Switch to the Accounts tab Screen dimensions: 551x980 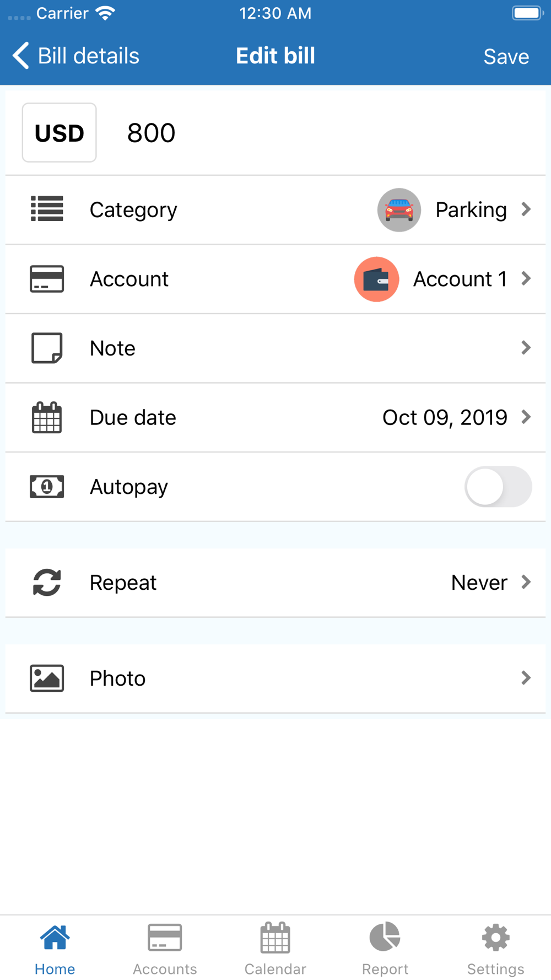(x=165, y=949)
